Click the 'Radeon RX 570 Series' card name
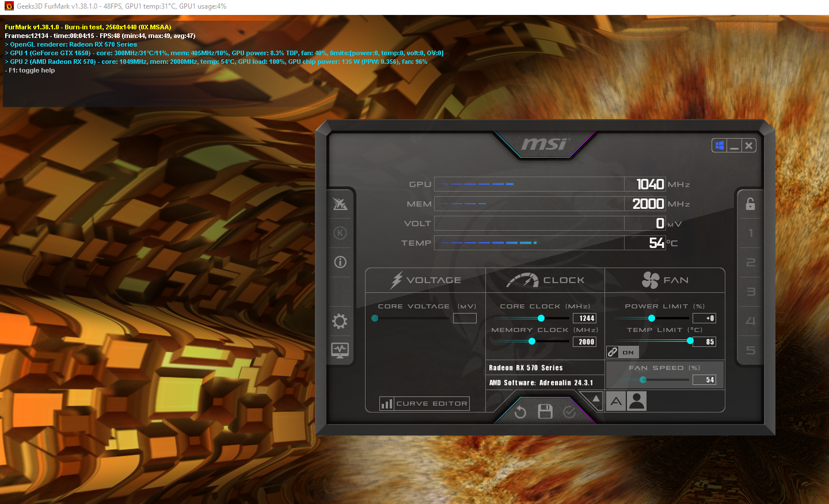This screenshot has height=504, width=829. tap(526, 368)
